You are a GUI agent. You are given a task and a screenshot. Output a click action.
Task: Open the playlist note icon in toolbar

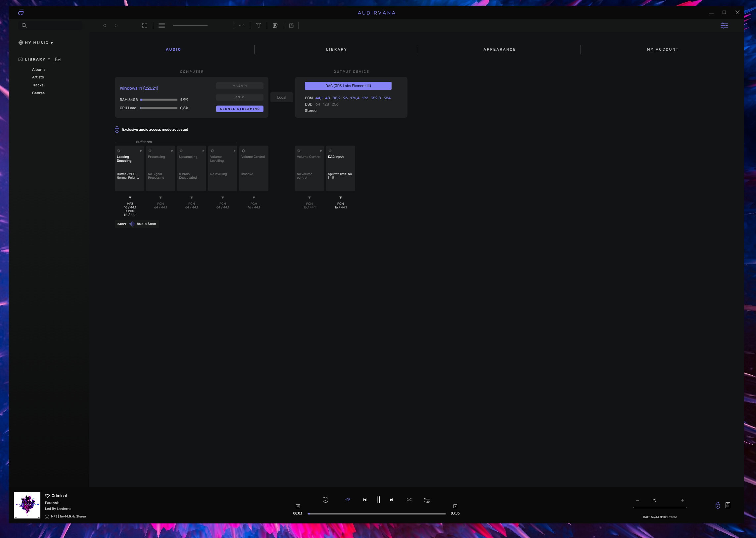(275, 25)
